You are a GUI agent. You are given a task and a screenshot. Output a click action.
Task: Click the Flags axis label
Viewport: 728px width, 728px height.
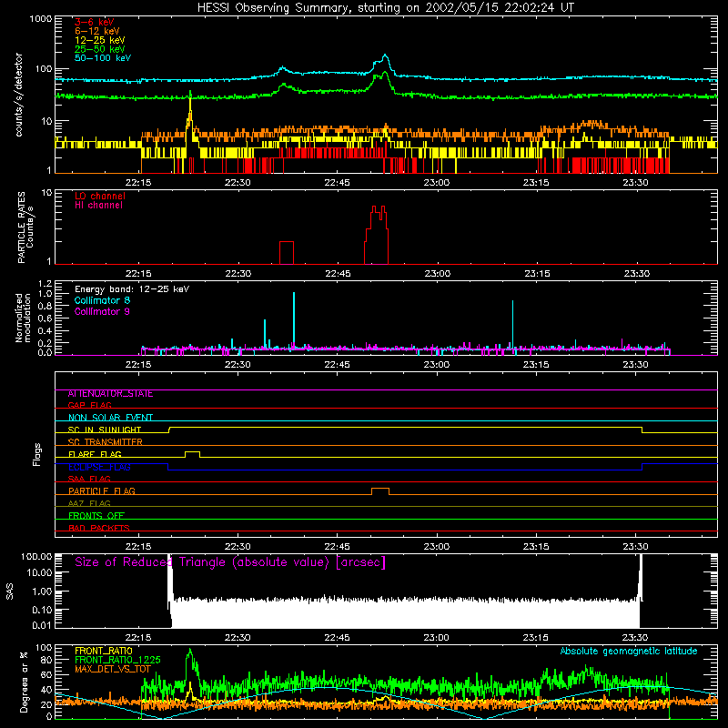point(37,454)
